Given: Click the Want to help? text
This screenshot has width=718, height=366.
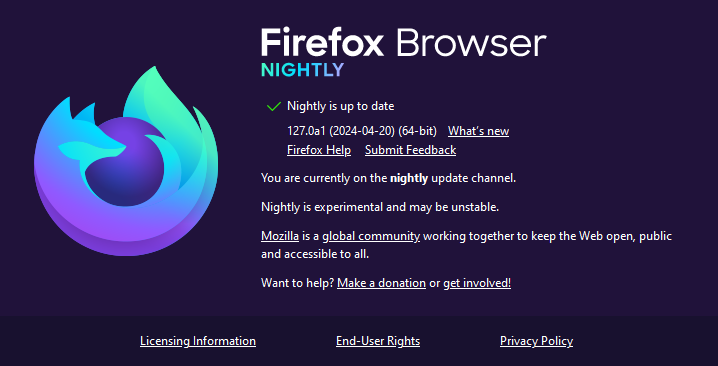Looking at the screenshot, I should point(298,283).
